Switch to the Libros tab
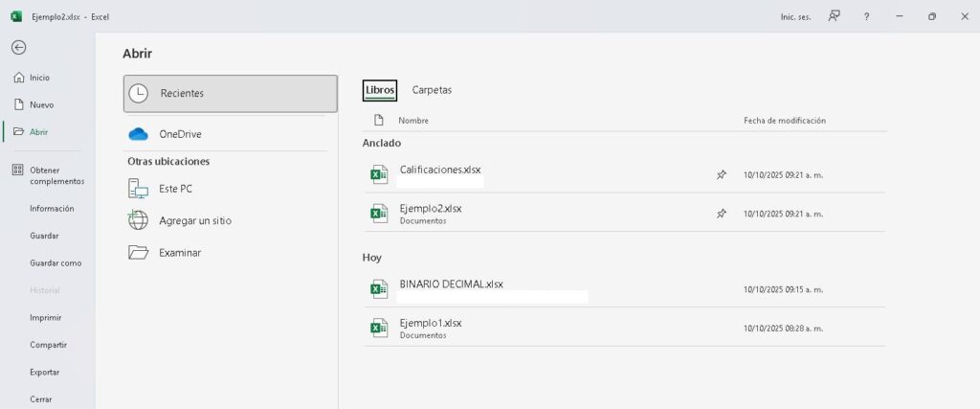The height and width of the screenshot is (409, 980). pos(380,90)
